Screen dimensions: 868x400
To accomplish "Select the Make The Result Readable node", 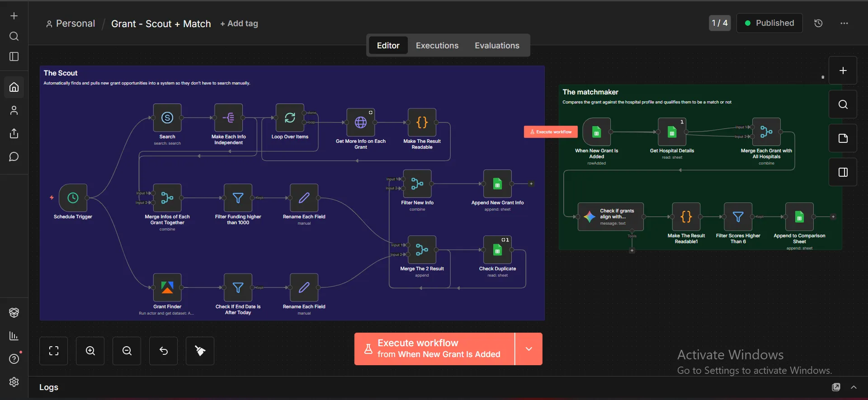I will coord(422,122).
